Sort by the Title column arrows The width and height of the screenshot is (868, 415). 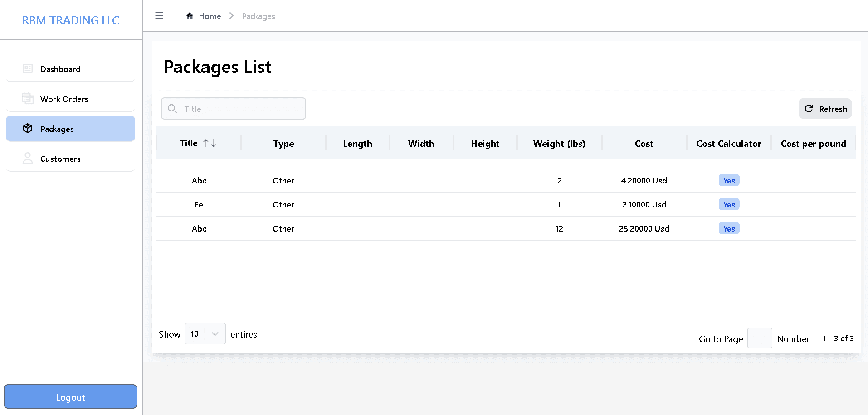(210, 143)
